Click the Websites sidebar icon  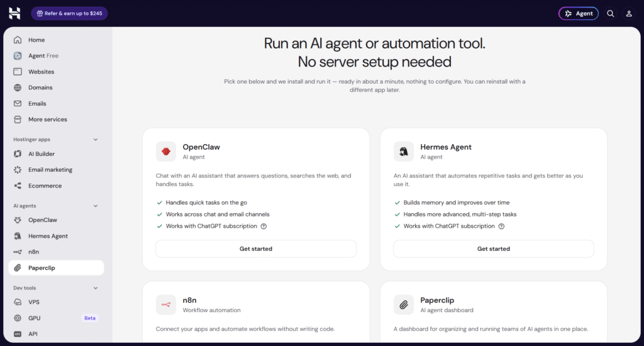point(18,72)
